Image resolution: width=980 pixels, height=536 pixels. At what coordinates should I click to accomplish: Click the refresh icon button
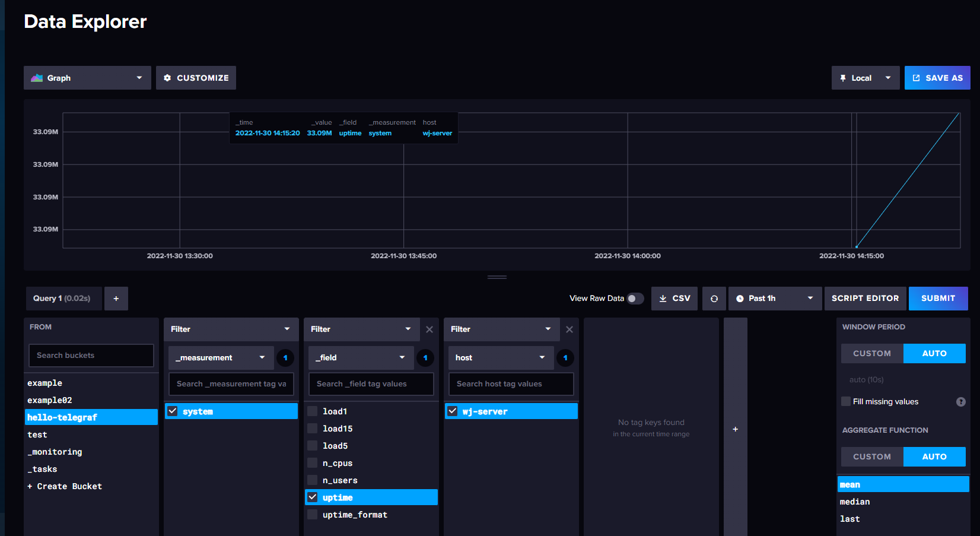[x=714, y=299]
